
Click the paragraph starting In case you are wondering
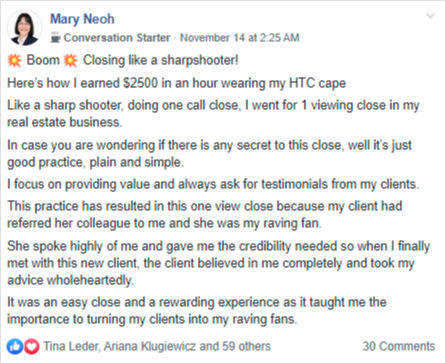pos(209,154)
